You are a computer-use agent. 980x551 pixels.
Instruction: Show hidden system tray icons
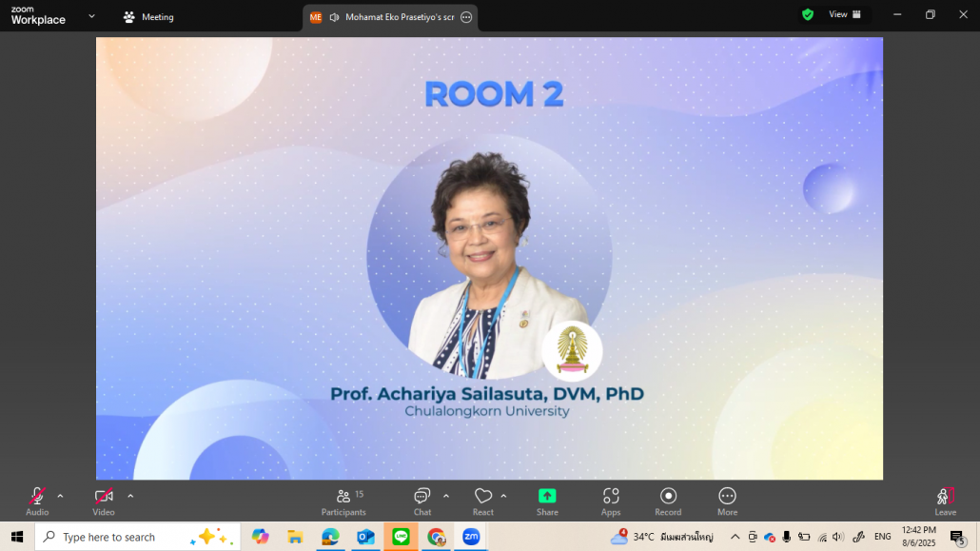(735, 537)
